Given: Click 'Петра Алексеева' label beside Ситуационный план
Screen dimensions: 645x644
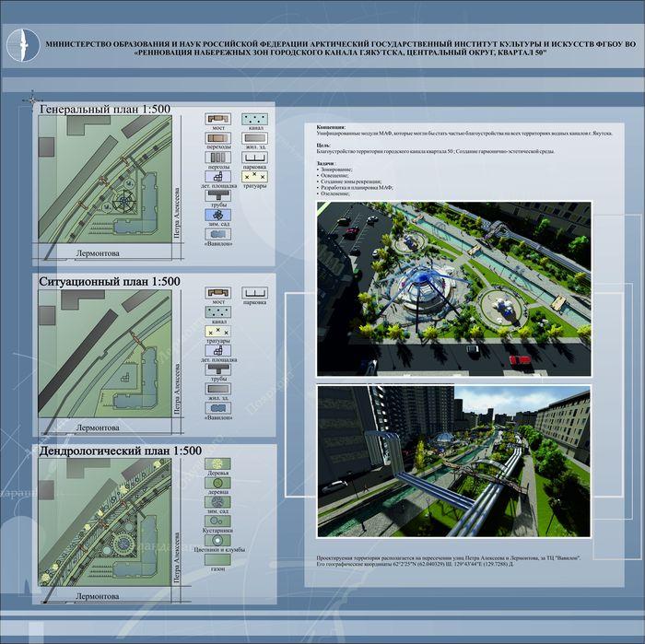Looking at the screenshot, I should 177,388.
